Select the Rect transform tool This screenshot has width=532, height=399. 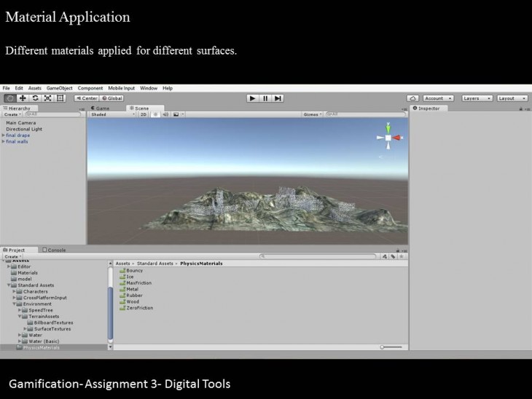pos(60,98)
